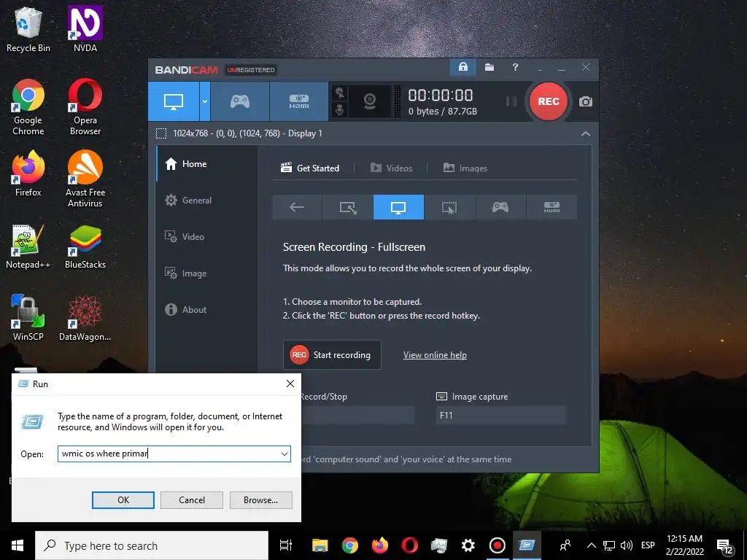
Task: Click the Open text field in Run
Action: [x=168, y=454]
